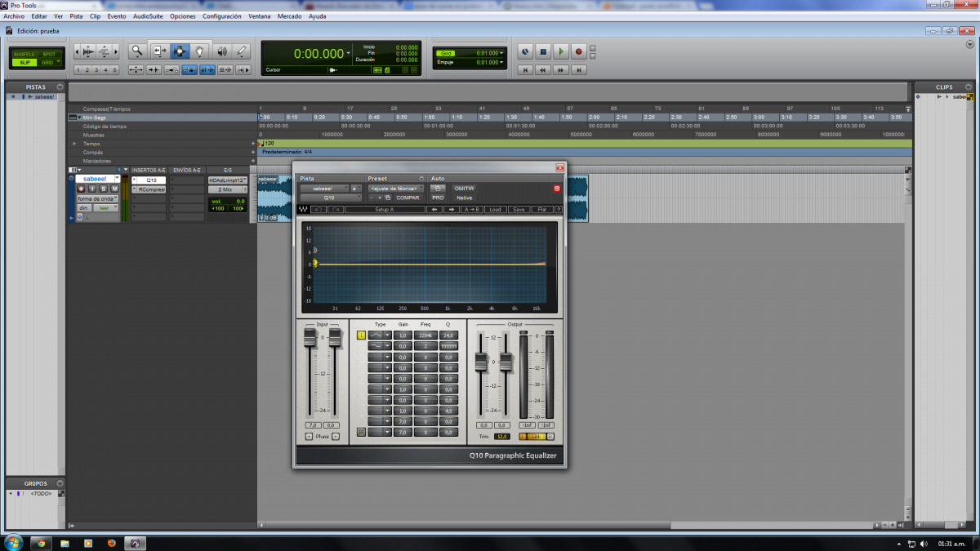This screenshot has height=551, width=980.
Task: Open Q10 help question mark button
Action: (559, 210)
